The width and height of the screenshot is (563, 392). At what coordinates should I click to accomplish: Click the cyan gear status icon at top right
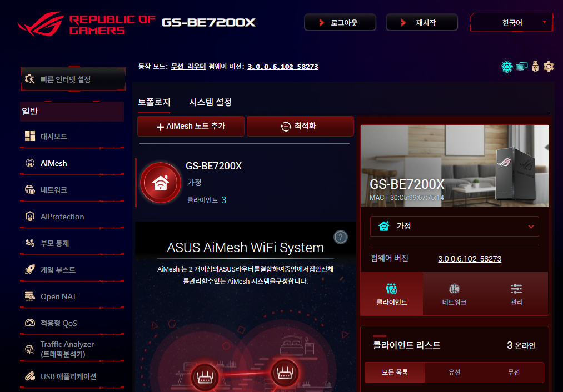click(507, 66)
